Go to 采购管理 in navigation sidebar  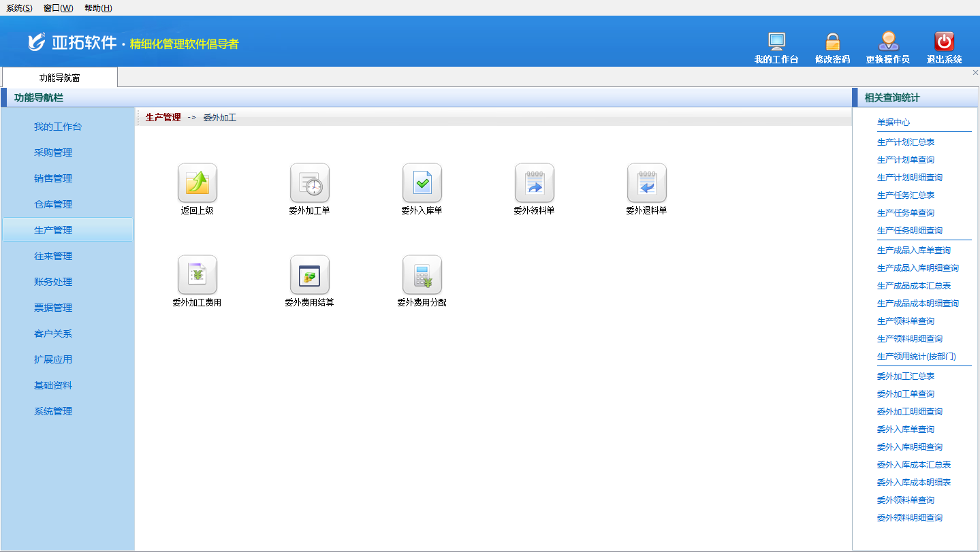click(53, 152)
